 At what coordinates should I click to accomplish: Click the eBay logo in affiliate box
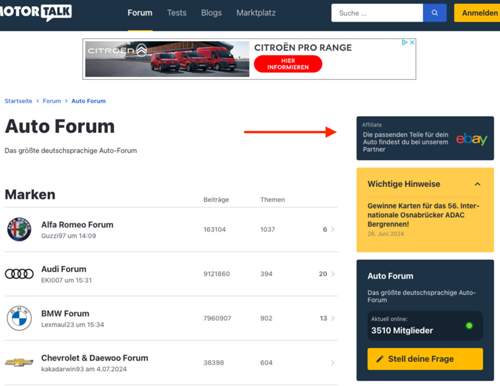(472, 139)
